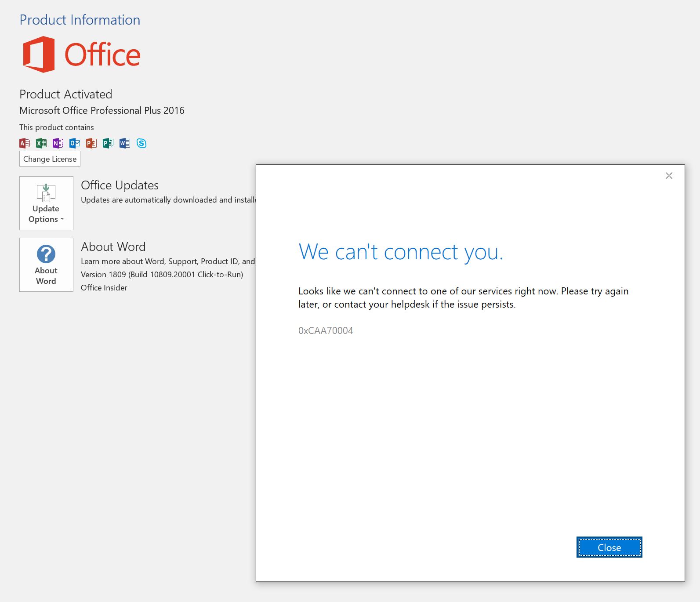This screenshot has width=700, height=602.
Task: Click the Word app icon
Action: [x=125, y=143]
